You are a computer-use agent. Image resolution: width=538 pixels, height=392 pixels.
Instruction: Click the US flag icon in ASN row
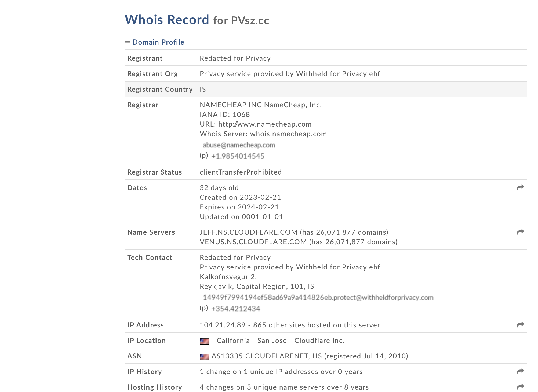[205, 357]
